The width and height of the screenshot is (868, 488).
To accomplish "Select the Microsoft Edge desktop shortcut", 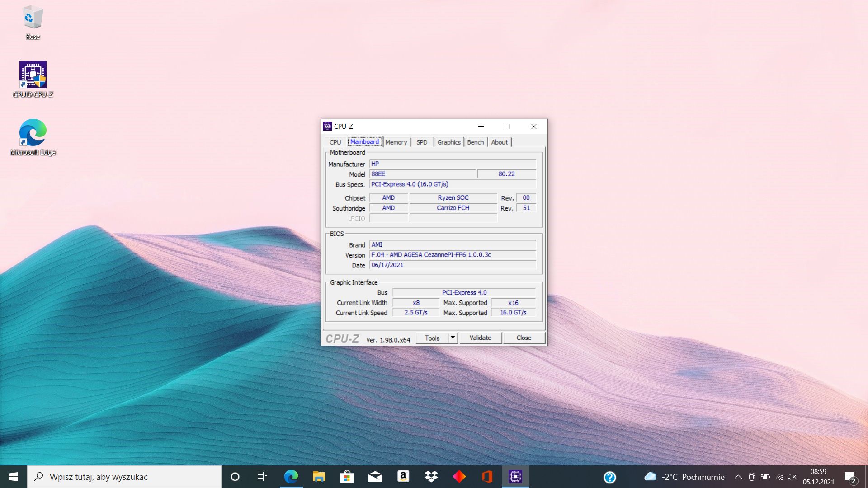I will [33, 137].
